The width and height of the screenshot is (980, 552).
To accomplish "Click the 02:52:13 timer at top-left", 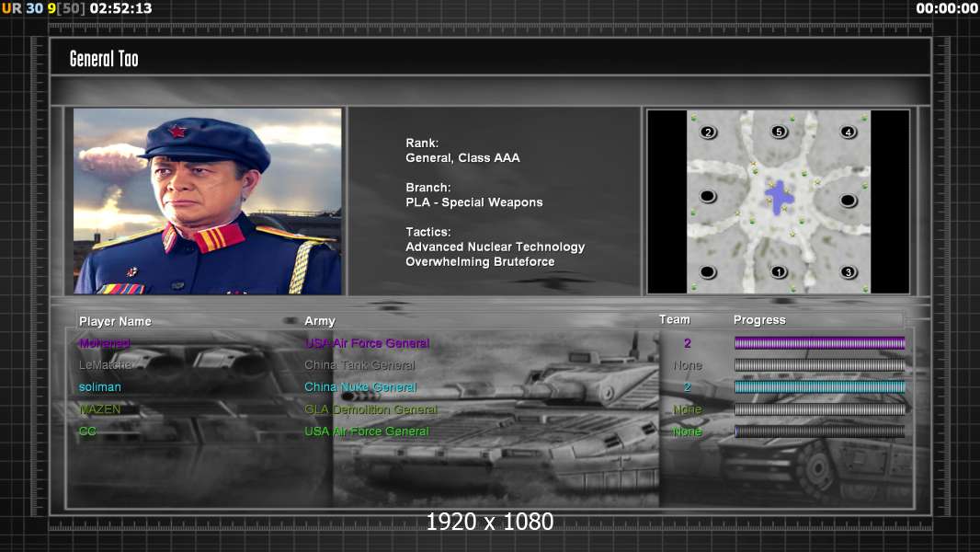I will 121,8.
